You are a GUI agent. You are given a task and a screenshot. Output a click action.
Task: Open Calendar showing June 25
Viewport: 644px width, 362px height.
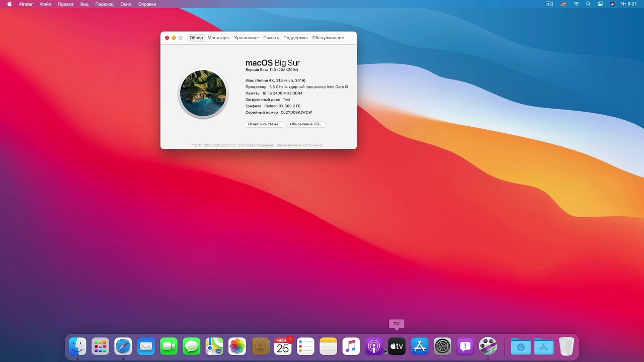[283, 346]
